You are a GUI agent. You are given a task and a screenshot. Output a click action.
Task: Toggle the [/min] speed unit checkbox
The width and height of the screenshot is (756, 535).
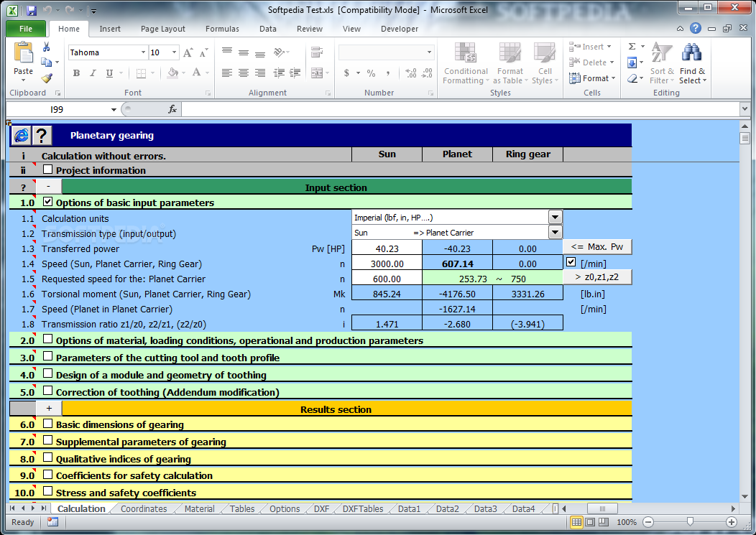pos(571,262)
